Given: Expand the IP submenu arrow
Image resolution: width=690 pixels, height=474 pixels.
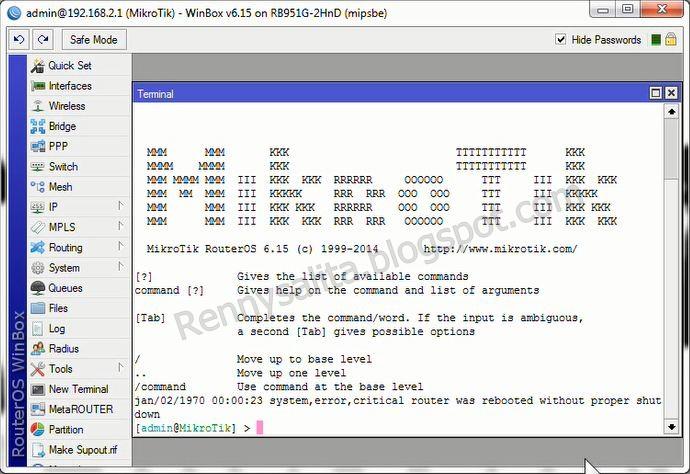Looking at the screenshot, I should point(121,206).
